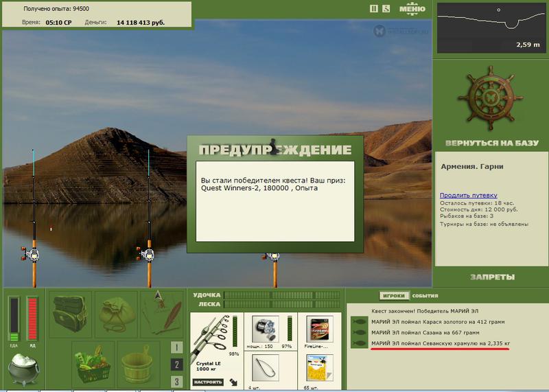Click the quest prize message text

[x=273, y=184]
